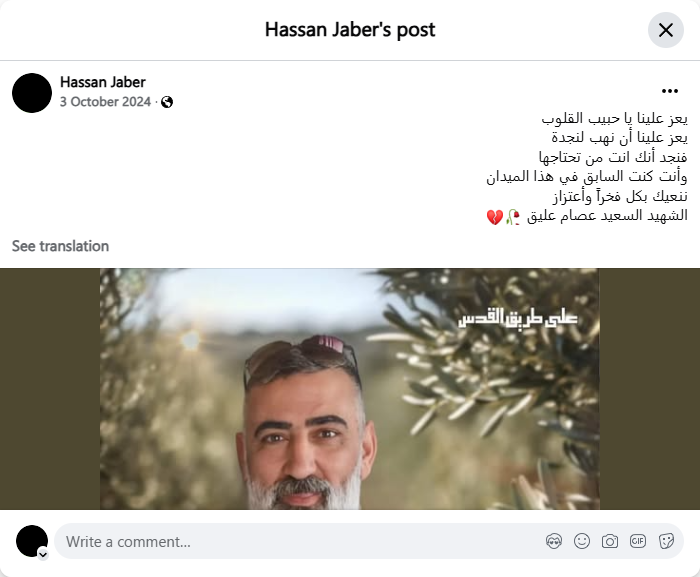Close the Hassan Jaber's post dialog
The height and width of the screenshot is (577, 700).
coord(666,30)
